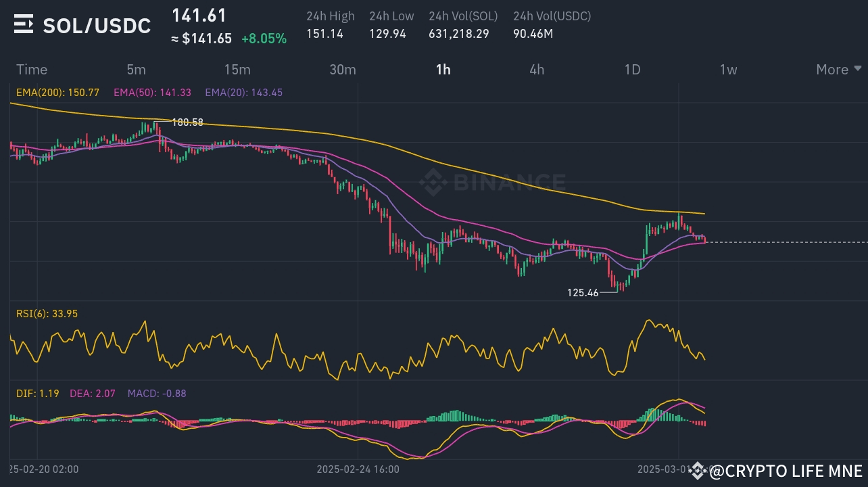Toggle the dashed current price line marker
Image resolution: width=868 pixels, height=487 pixels.
(784, 241)
